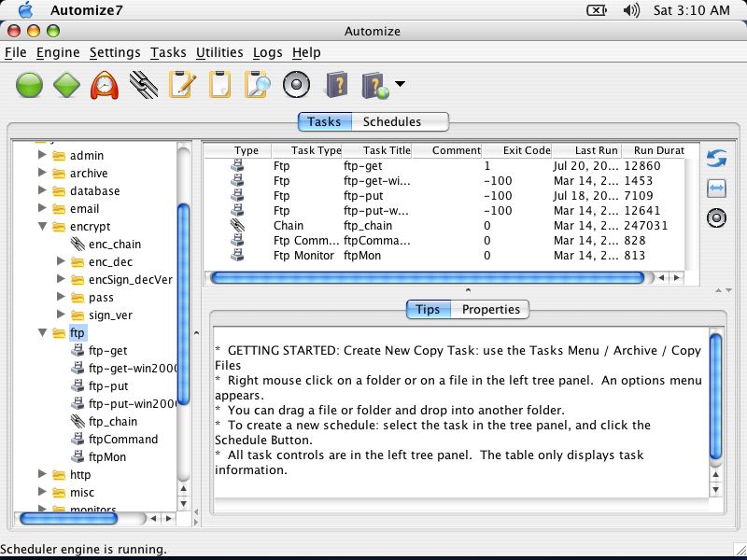Click the Comment column header
This screenshot has width=747, height=560.
447,150
